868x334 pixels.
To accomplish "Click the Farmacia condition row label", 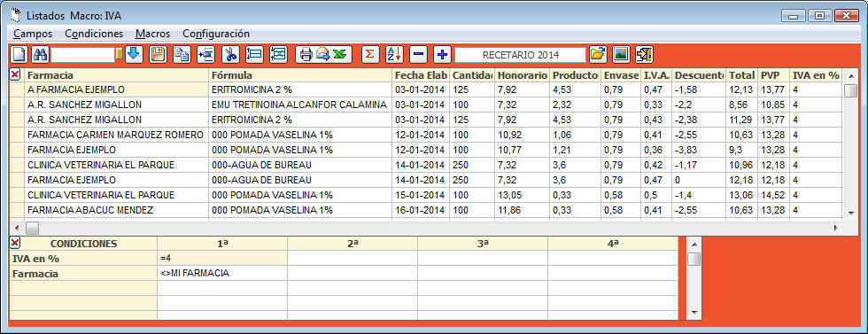I will [83, 273].
